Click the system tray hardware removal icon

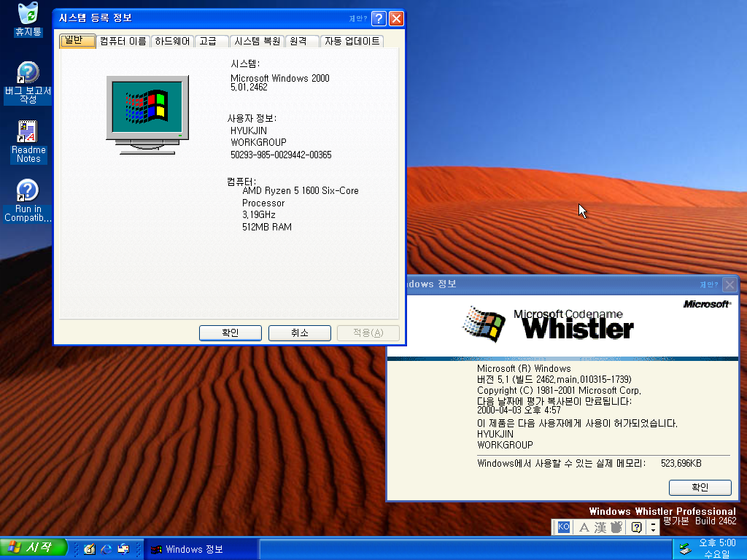[685, 549]
